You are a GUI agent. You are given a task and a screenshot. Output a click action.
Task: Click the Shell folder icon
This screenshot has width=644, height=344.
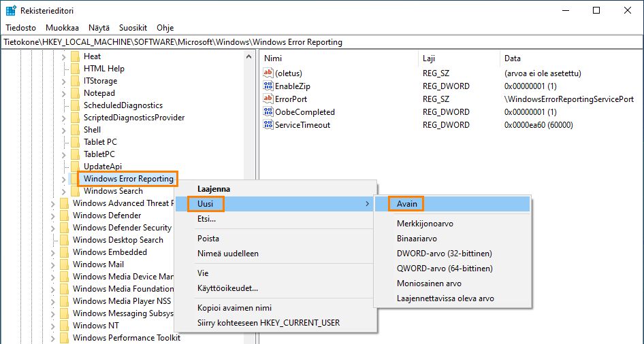tap(75, 130)
